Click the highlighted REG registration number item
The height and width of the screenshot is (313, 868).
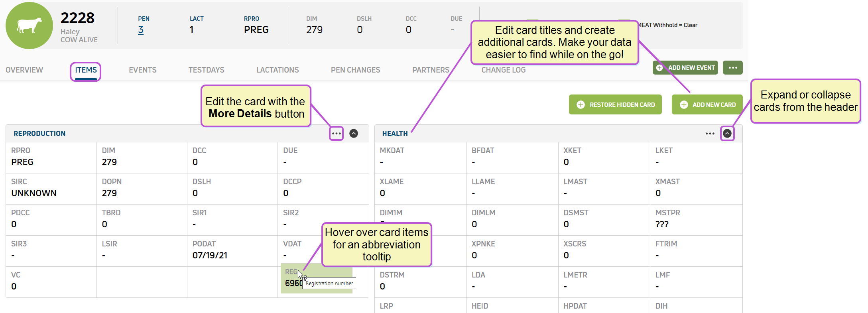(x=317, y=278)
